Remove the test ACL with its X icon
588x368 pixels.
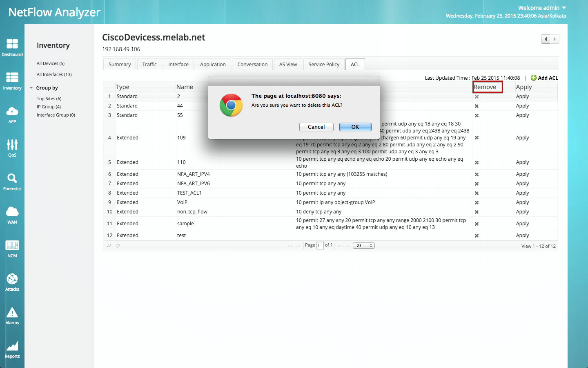[477, 236]
